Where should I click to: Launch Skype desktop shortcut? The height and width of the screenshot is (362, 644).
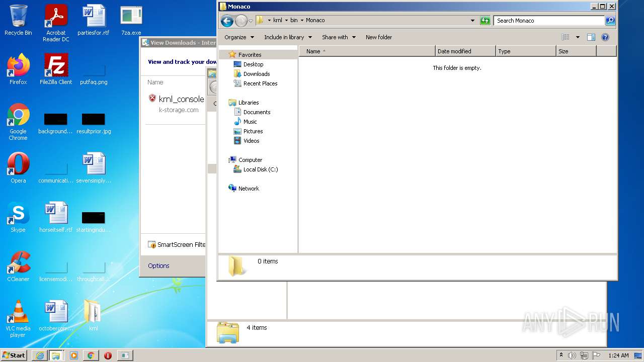pyautogui.click(x=18, y=217)
